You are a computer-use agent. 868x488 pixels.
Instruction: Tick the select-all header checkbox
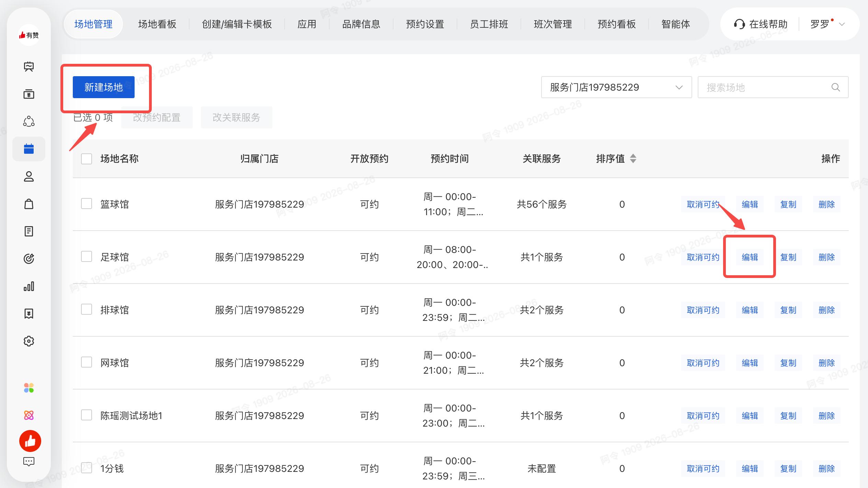[87, 159]
